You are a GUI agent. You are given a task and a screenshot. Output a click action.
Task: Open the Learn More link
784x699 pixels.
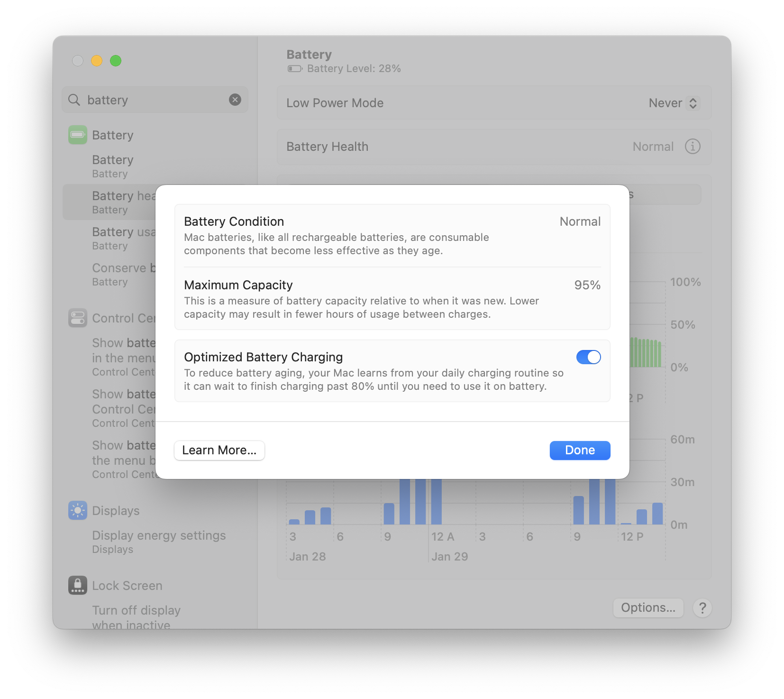click(219, 450)
